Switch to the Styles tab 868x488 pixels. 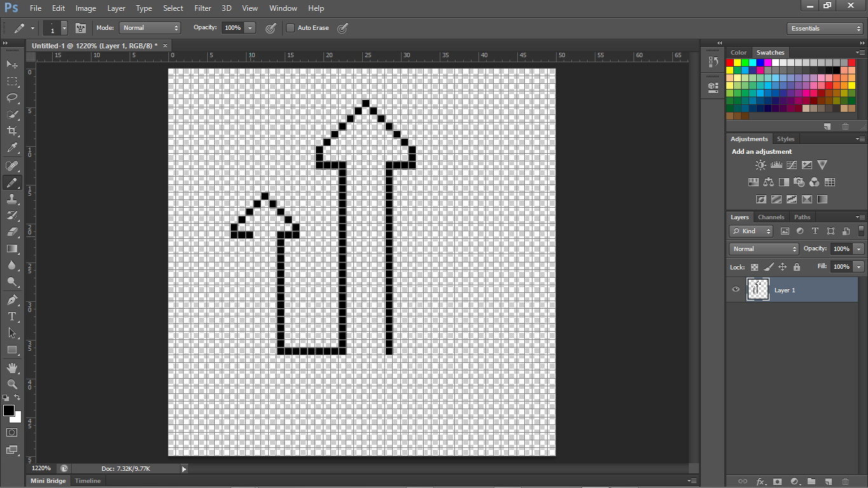point(786,139)
